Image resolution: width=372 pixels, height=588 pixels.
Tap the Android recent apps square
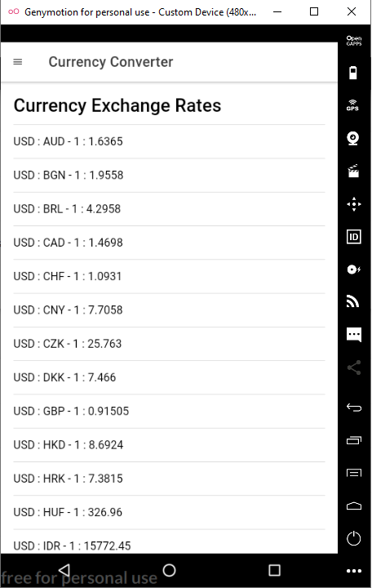pos(274,570)
